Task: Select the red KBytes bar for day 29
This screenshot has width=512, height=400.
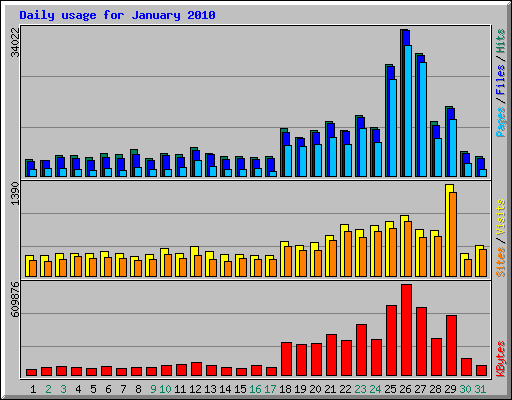Action: 451,346
